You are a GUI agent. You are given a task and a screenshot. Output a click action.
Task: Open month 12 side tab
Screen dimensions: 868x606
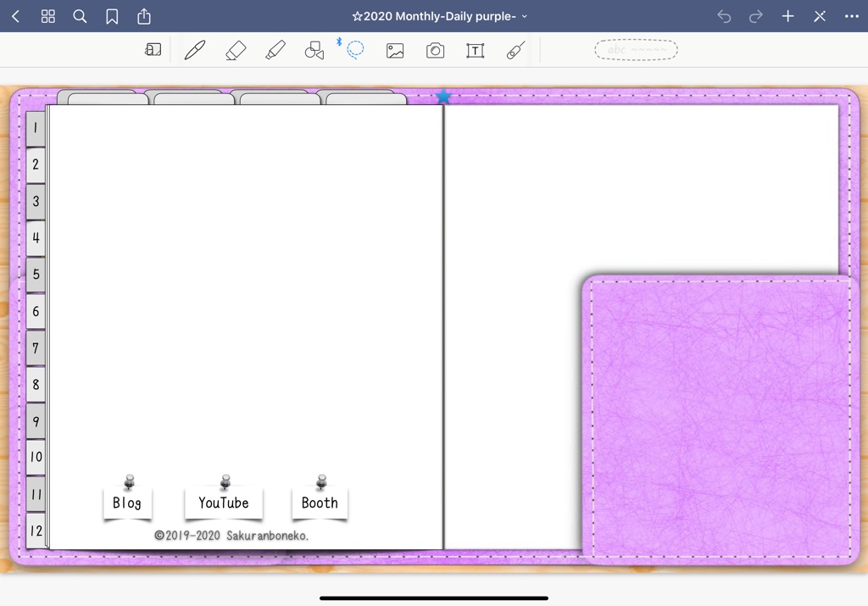pyautogui.click(x=36, y=531)
